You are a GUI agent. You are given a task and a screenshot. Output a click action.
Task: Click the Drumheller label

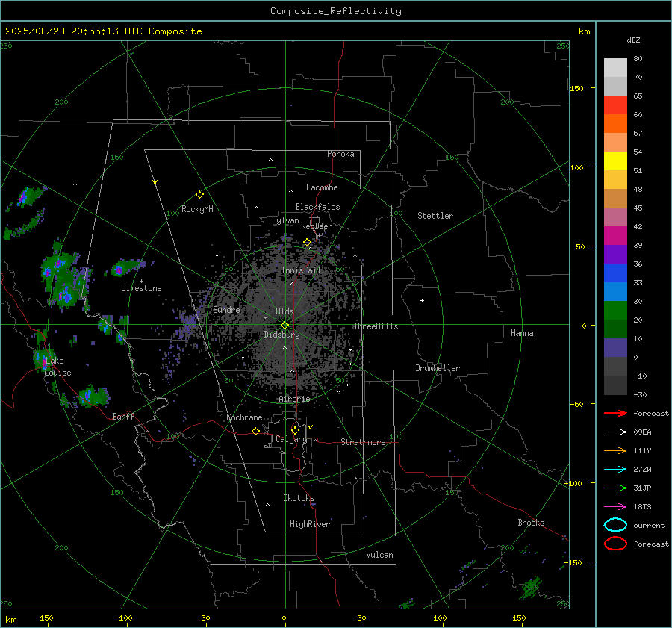coord(438,368)
